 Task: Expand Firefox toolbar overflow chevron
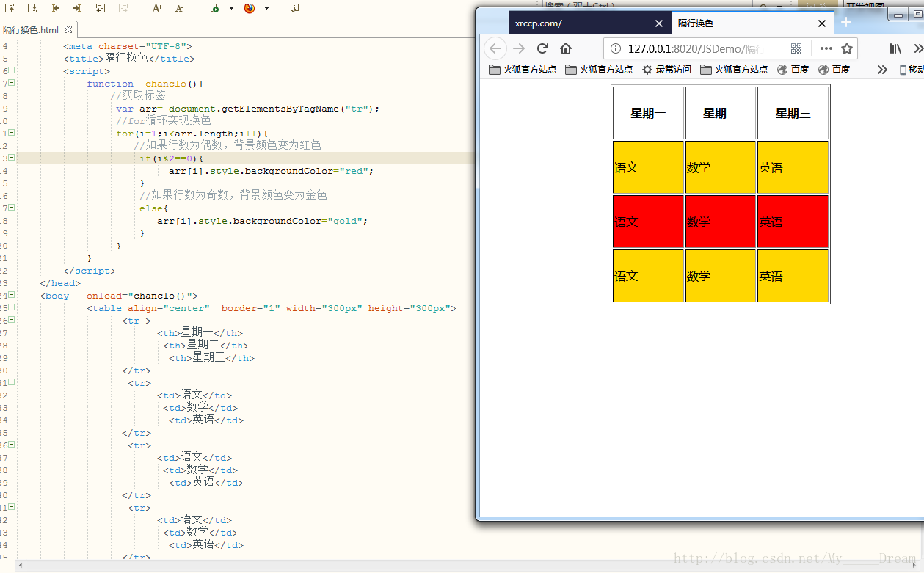918,48
